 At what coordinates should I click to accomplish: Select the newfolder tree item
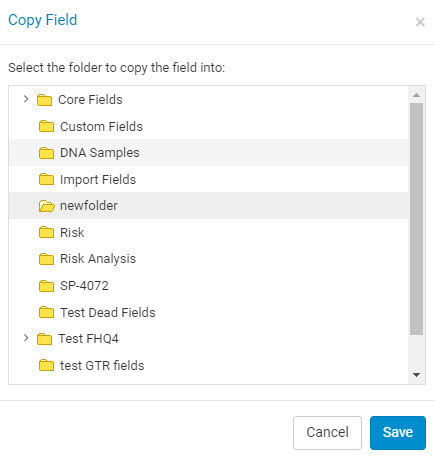pos(208,206)
